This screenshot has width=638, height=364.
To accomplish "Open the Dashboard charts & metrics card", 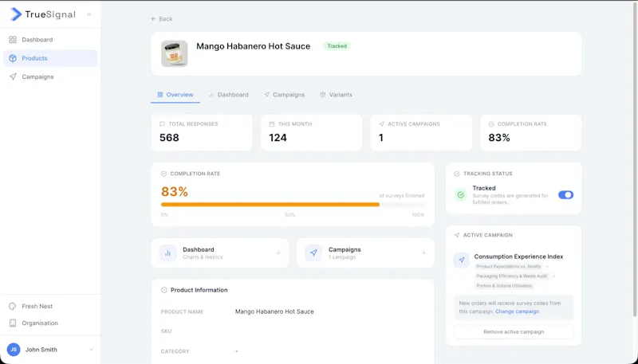I will coord(220,252).
